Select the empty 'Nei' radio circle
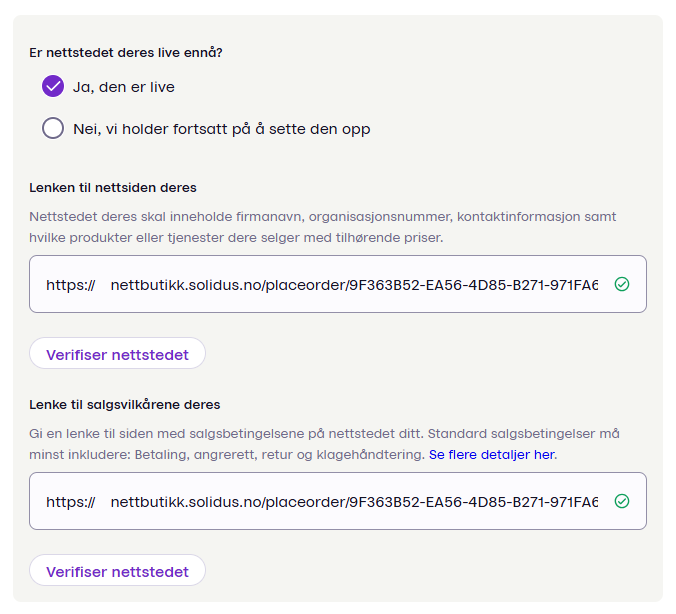Image resolution: width=676 pixels, height=614 pixels. pos(53,129)
